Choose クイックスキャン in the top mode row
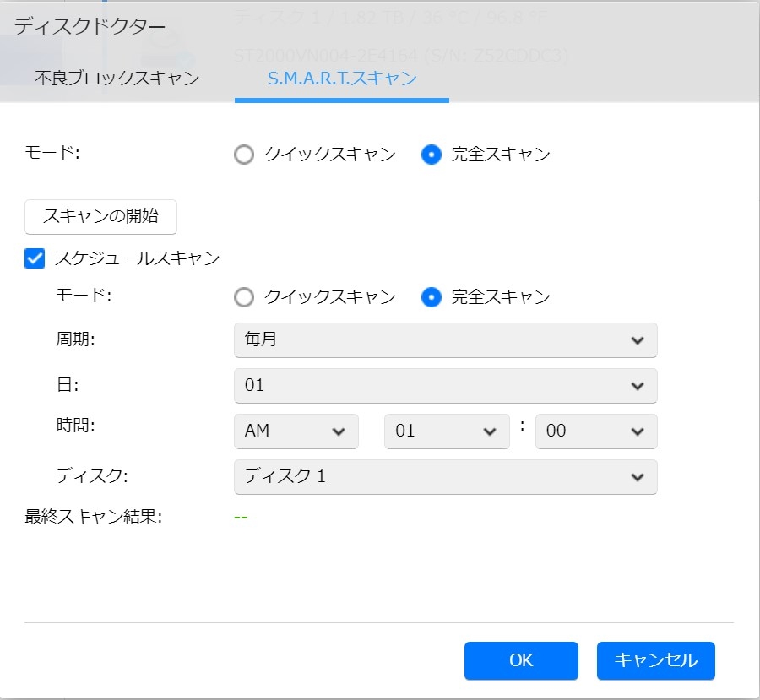 (x=244, y=155)
